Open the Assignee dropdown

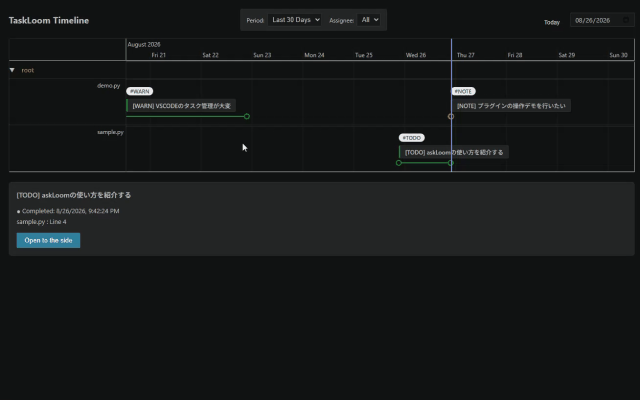point(369,20)
